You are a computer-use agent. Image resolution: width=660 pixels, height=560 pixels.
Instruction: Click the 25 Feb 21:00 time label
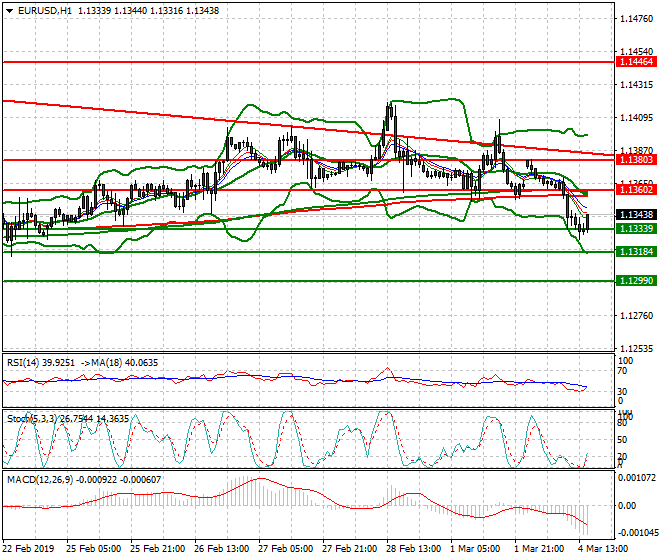tap(157, 549)
